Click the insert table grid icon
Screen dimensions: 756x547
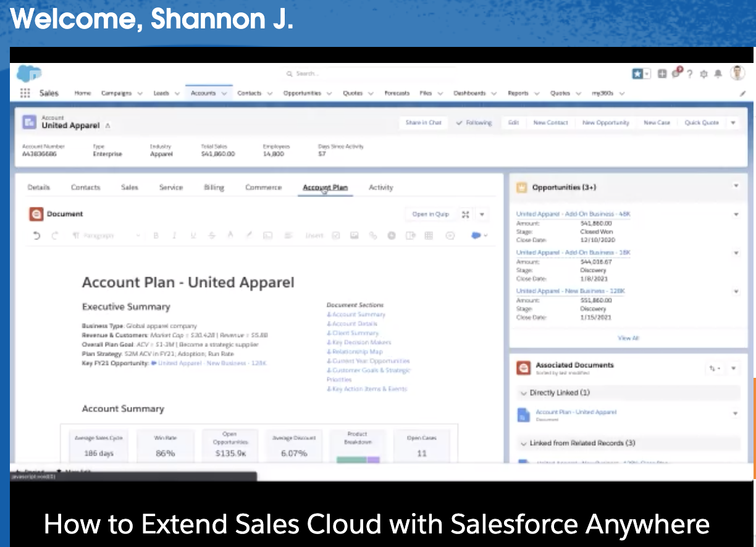(x=429, y=235)
